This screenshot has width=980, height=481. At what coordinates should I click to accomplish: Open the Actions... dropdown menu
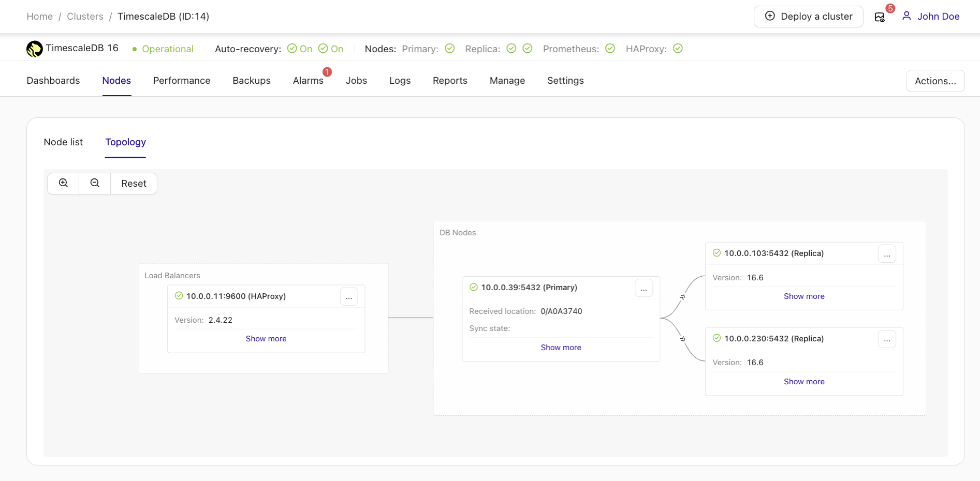[x=934, y=81]
